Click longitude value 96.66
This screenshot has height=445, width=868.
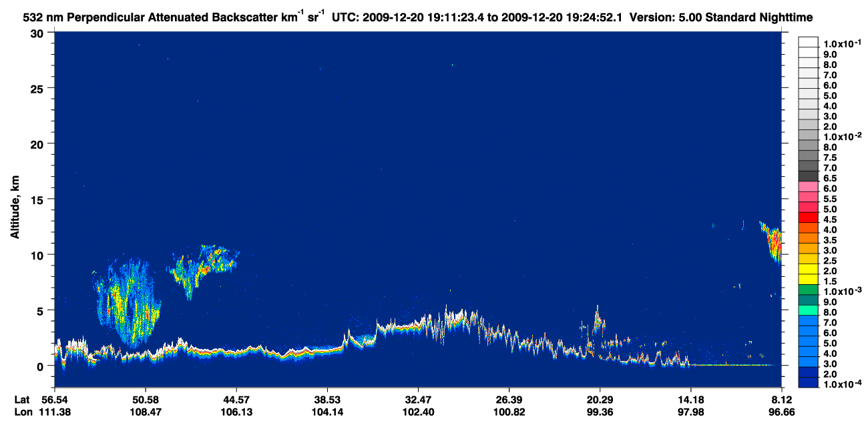click(x=783, y=412)
